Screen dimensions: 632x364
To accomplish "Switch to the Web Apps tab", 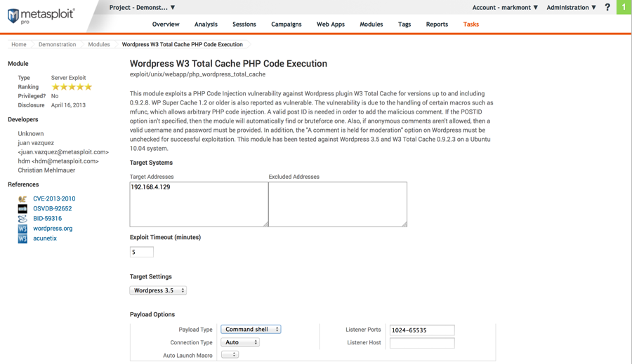I will tap(331, 24).
